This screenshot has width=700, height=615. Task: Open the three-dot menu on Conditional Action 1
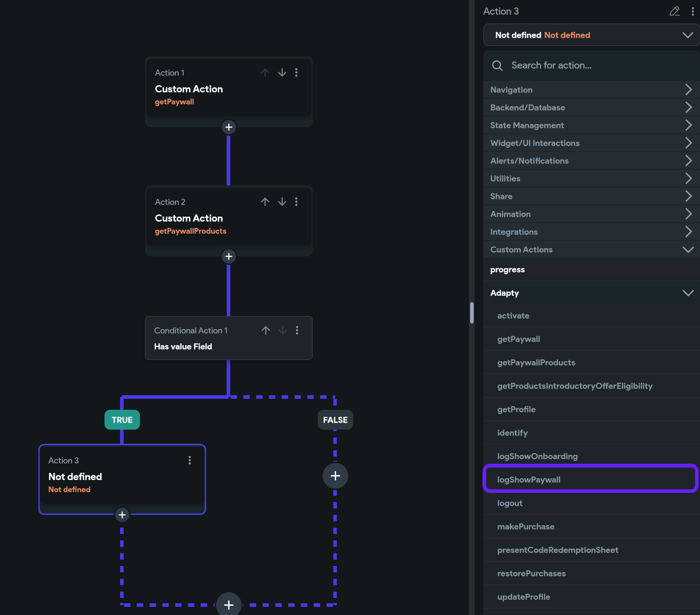(x=297, y=330)
